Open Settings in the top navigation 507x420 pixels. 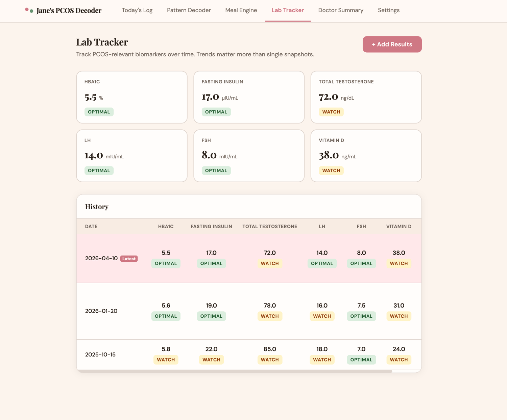coord(389,10)
